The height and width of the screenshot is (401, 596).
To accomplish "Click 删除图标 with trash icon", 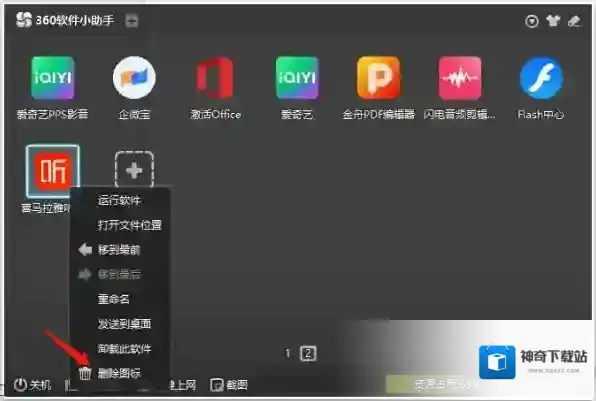I will click(119, 373).
